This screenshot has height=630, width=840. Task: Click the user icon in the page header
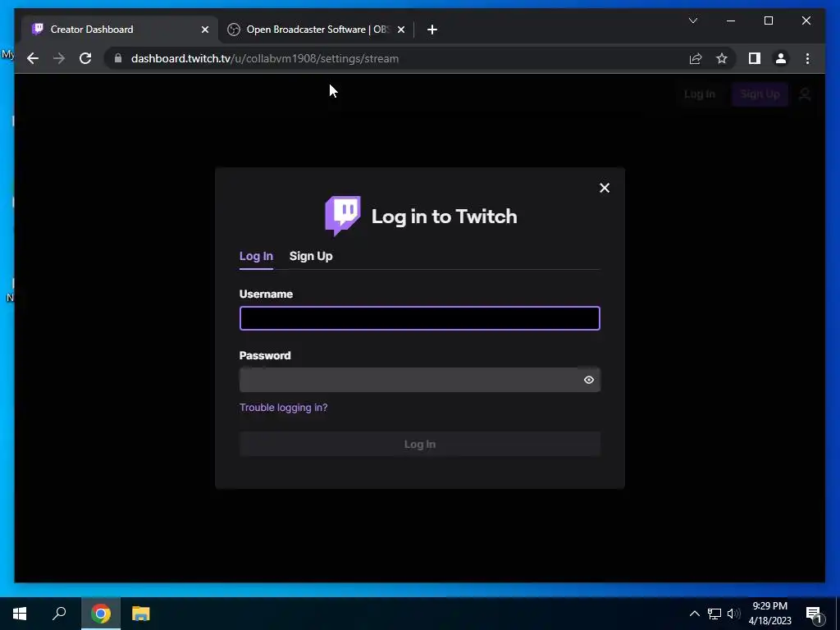pos(805,94)
